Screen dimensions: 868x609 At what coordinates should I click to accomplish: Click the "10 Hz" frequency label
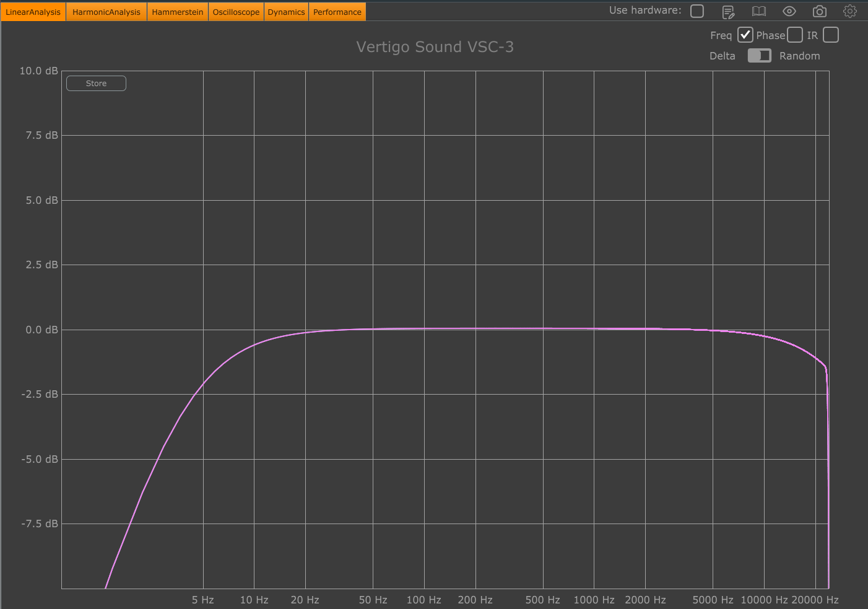pyautogui.click(x=254, y=600)
